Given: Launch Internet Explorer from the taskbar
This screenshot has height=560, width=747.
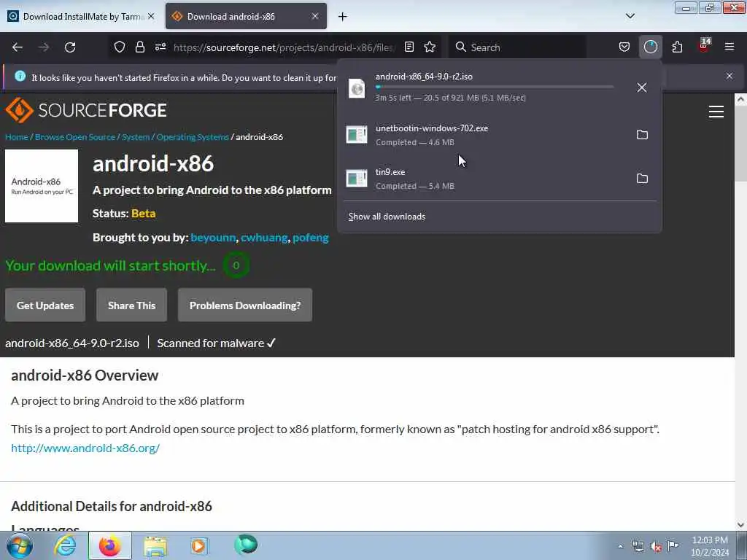Looking at the screenshot, I should 65,545.
